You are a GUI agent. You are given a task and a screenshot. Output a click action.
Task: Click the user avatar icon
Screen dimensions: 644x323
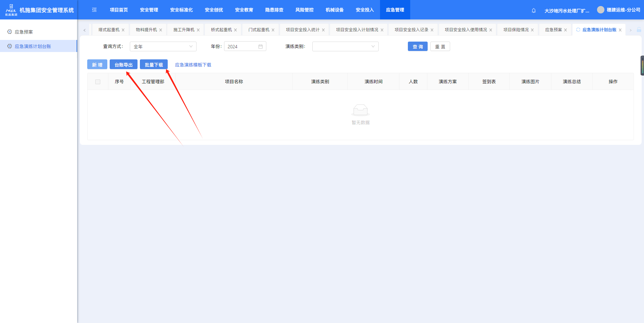click(x=600, y=10)
